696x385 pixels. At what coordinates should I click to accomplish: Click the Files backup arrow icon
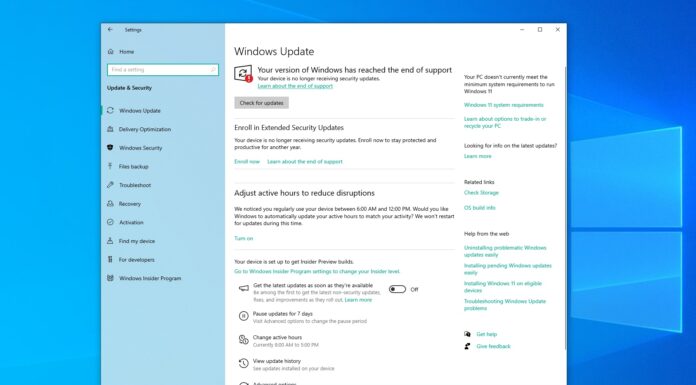click(110, 166)
